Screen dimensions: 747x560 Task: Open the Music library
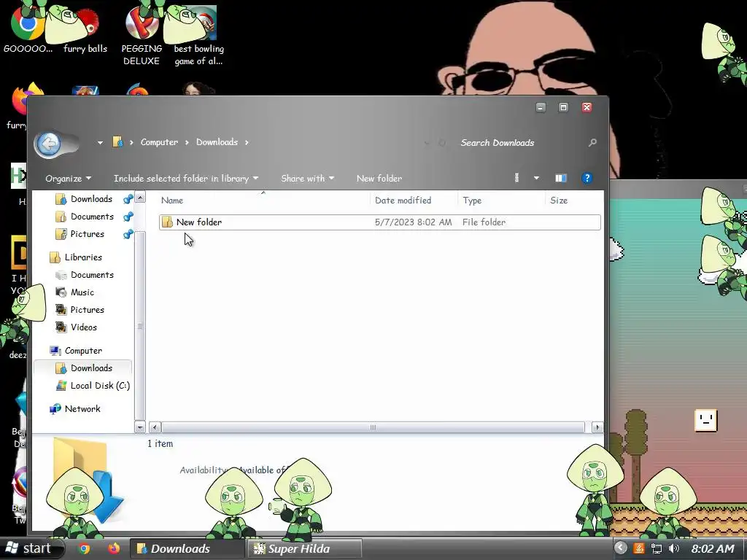82,292
